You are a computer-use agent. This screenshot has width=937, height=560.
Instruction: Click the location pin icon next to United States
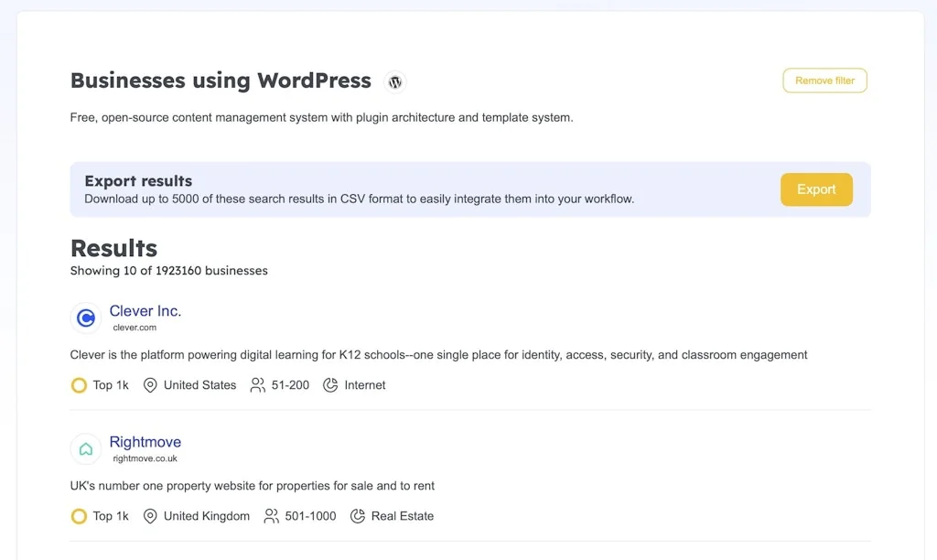149,385
